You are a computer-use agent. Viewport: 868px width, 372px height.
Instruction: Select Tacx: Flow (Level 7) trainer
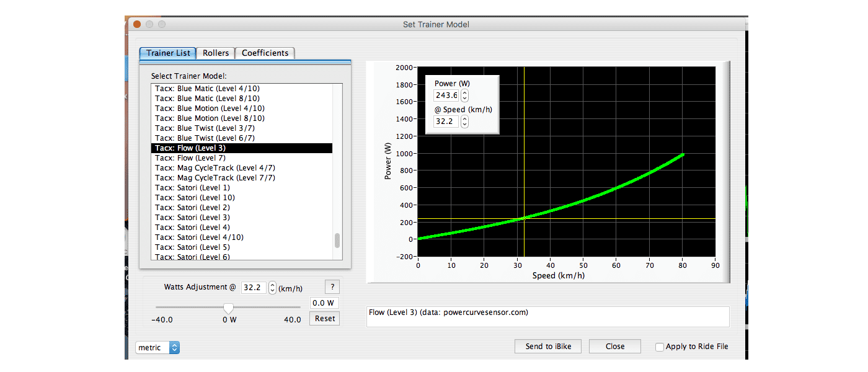(190, 158)
